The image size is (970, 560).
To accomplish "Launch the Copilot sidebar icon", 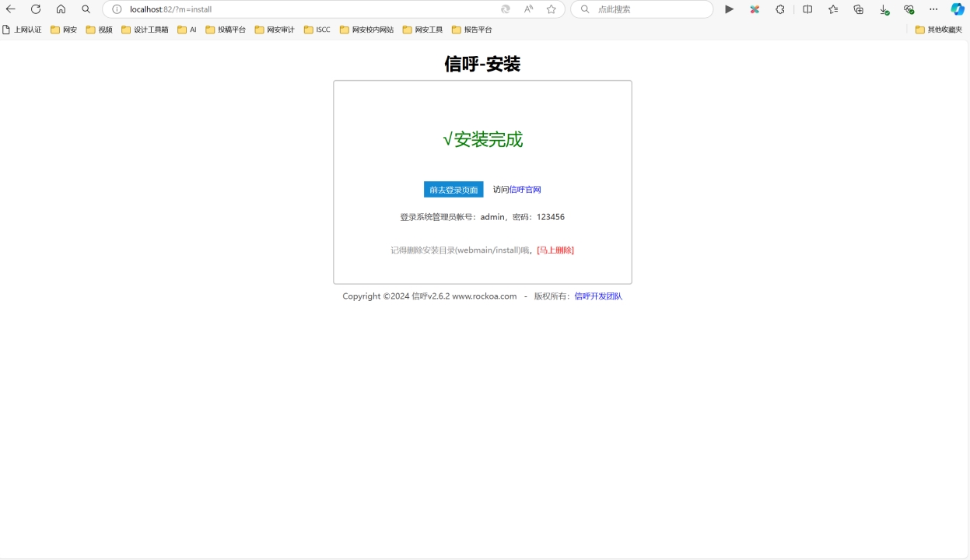I will click(x=958, y=9).
